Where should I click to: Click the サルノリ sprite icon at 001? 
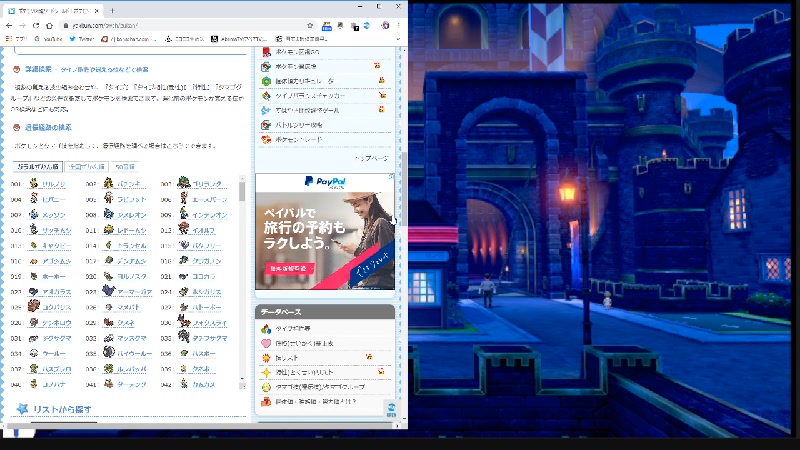click(34, 183)
